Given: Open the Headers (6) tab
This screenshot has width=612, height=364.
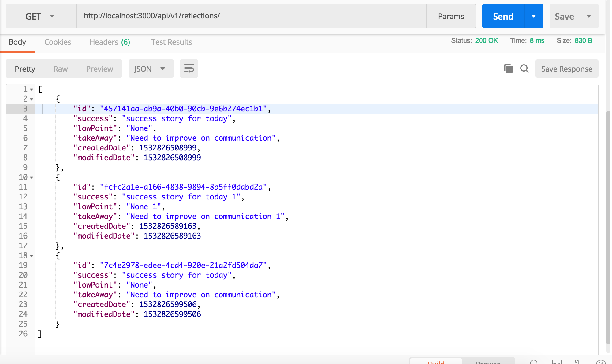Looking at the screenshot, I should click(x=110, y=42).
